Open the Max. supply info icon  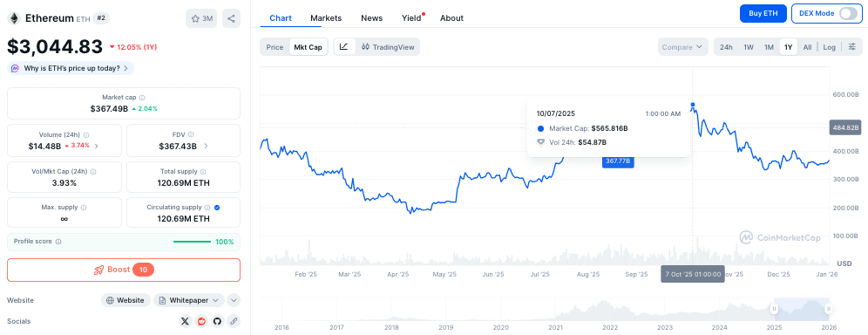tap(84, 208)
